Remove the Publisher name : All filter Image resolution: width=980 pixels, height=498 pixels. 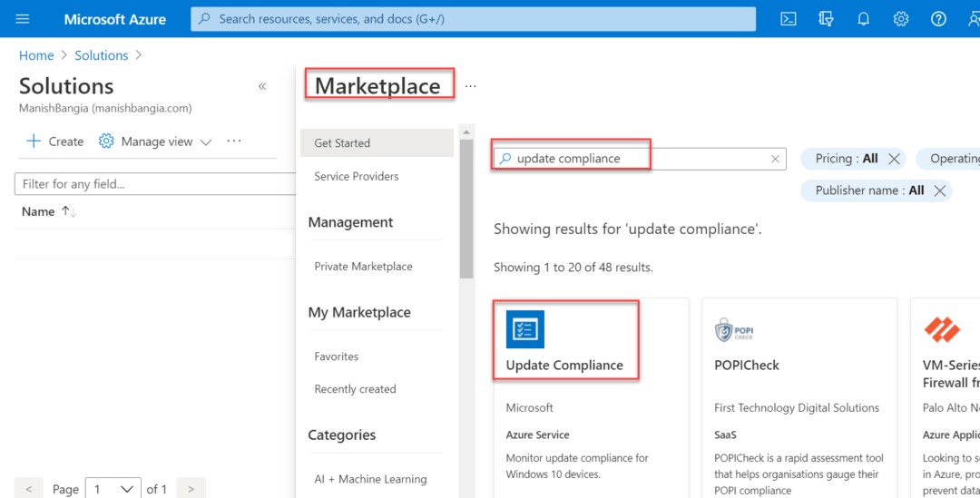[x=939, y=190]
